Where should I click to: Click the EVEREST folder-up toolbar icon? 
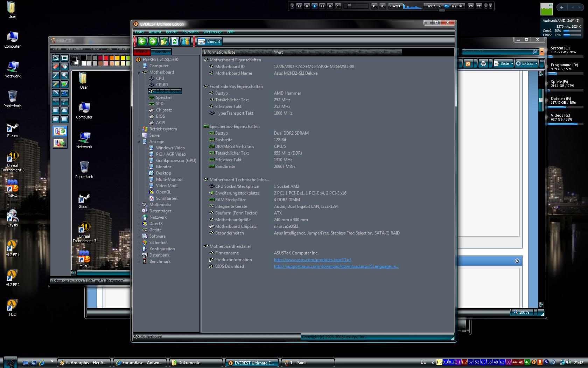[x=164, y=41]
